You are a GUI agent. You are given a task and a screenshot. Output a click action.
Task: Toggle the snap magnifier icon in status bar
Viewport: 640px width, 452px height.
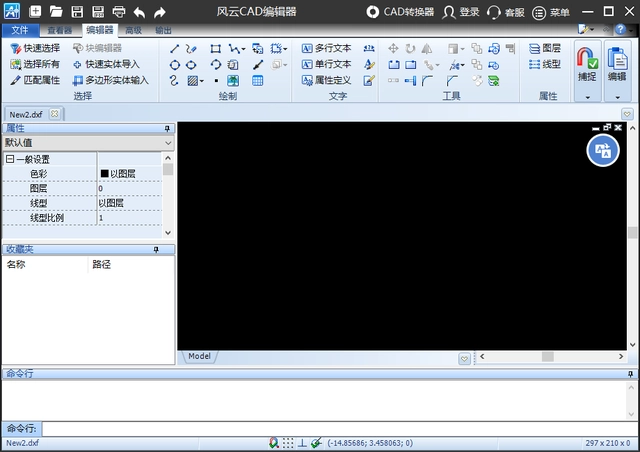pos(274,443)
